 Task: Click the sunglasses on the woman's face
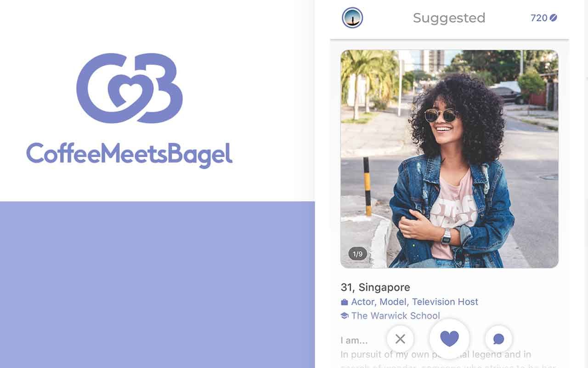[x=441, y=115]
